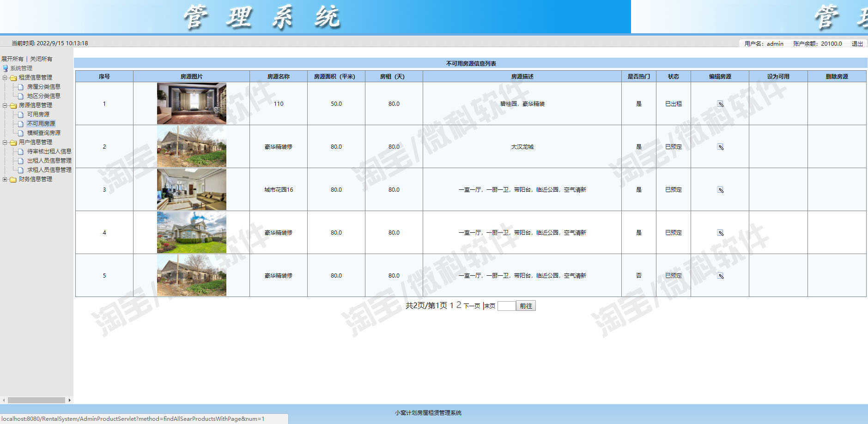Click 关闭所有 to collapse all nodes
The height and width of the screenshot is (424, 868).
[x=41, y=59]
